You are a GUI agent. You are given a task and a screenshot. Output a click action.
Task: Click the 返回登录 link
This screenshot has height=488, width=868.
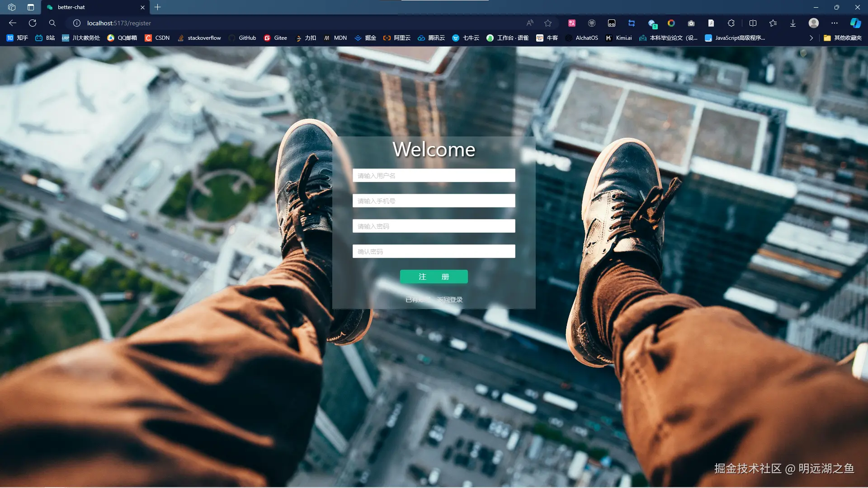(x=450, y=300)
